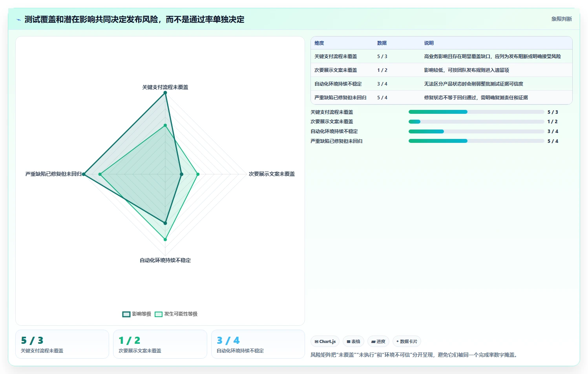
Task: Click the progress bar for 次要展示文案未覆盖
Action: 476,122
